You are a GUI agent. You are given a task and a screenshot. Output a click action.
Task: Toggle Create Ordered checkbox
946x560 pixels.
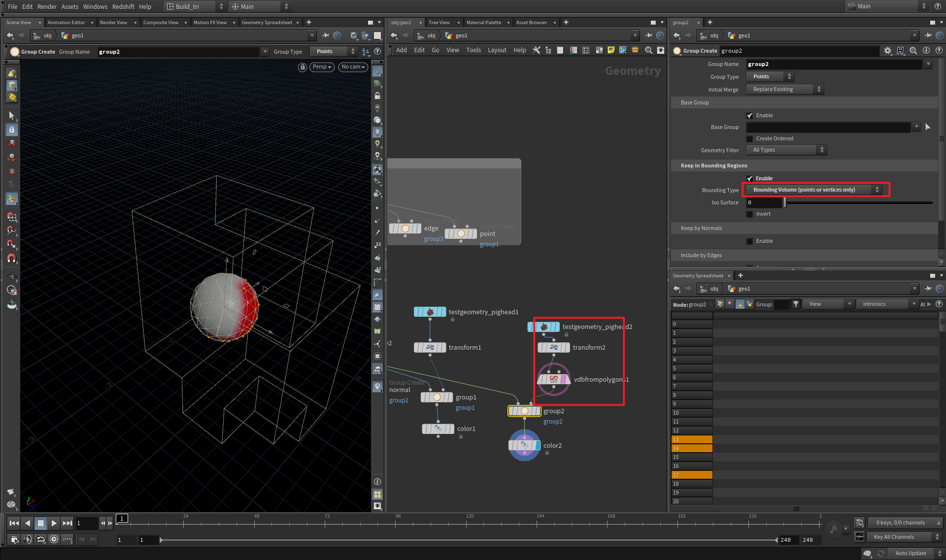click(750, 138)
